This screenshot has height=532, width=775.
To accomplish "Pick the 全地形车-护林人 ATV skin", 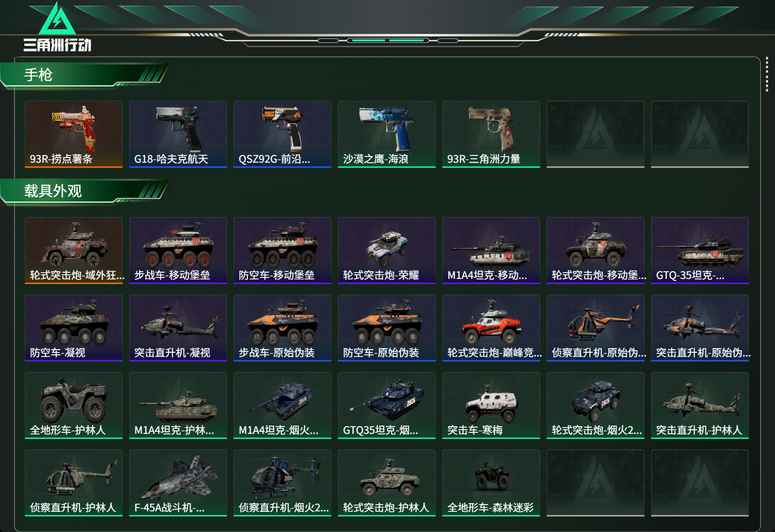I will click(74, 405).
